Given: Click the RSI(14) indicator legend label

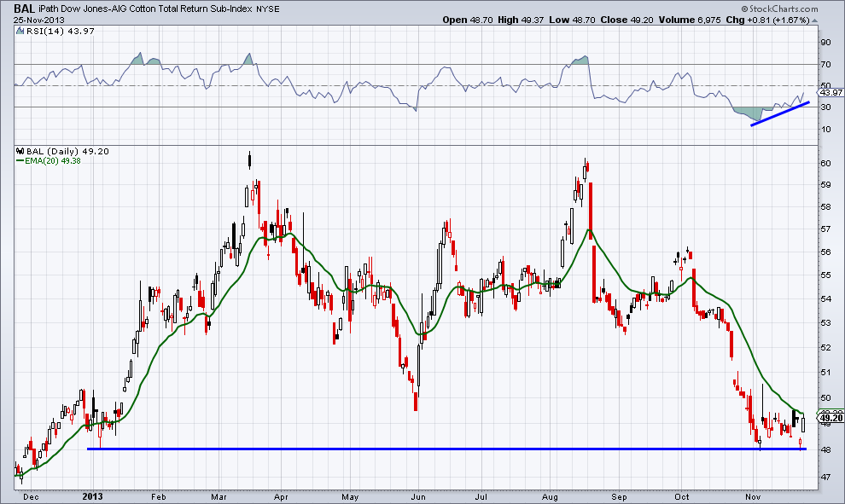Looking at the screenshot, I should tap(36, 32).
